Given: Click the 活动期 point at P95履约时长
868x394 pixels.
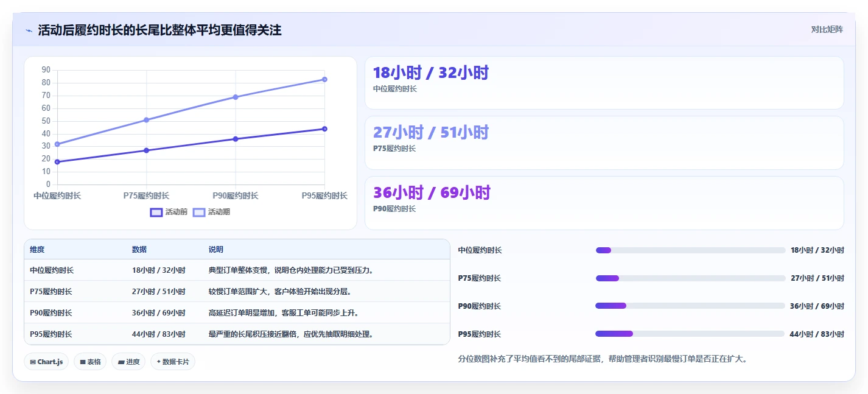Looking at the screenshot, I should [x=324, y=79].
